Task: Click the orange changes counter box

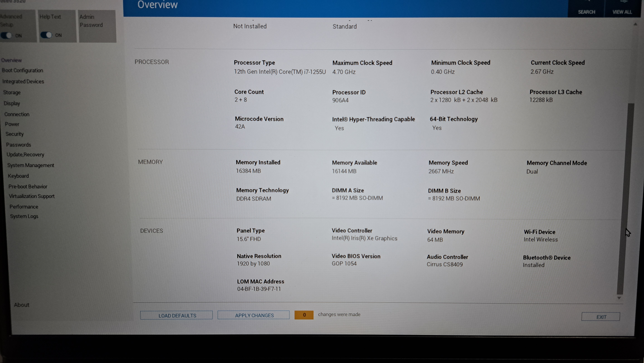Action: (304, 315)
